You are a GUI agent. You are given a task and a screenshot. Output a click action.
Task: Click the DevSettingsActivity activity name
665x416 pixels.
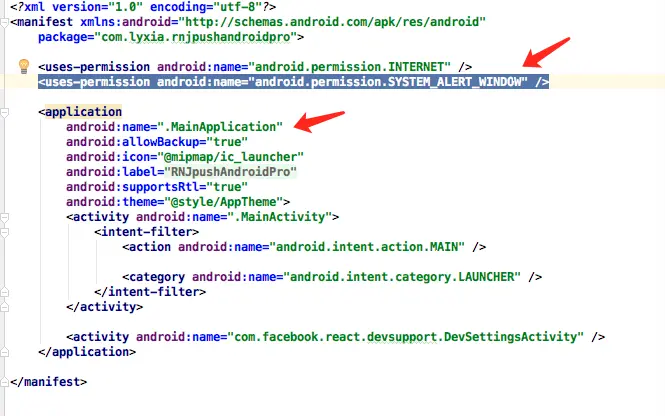pos(405,337)
